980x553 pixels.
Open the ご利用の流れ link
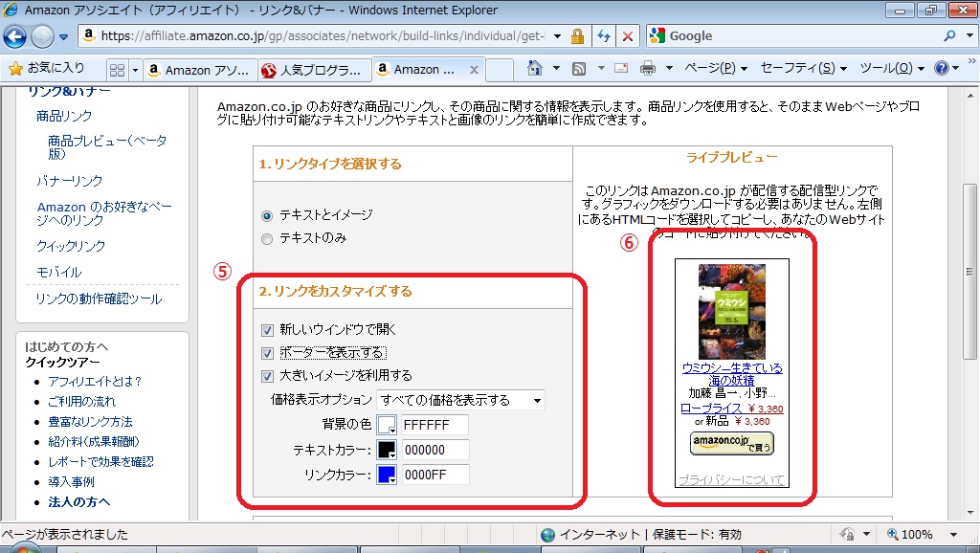coord(82,401)
